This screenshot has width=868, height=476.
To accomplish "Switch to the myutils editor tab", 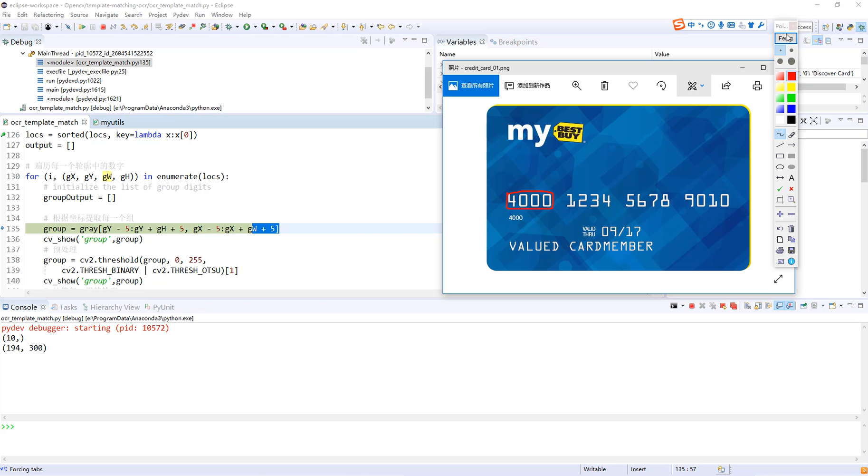I will pos(109,122).
